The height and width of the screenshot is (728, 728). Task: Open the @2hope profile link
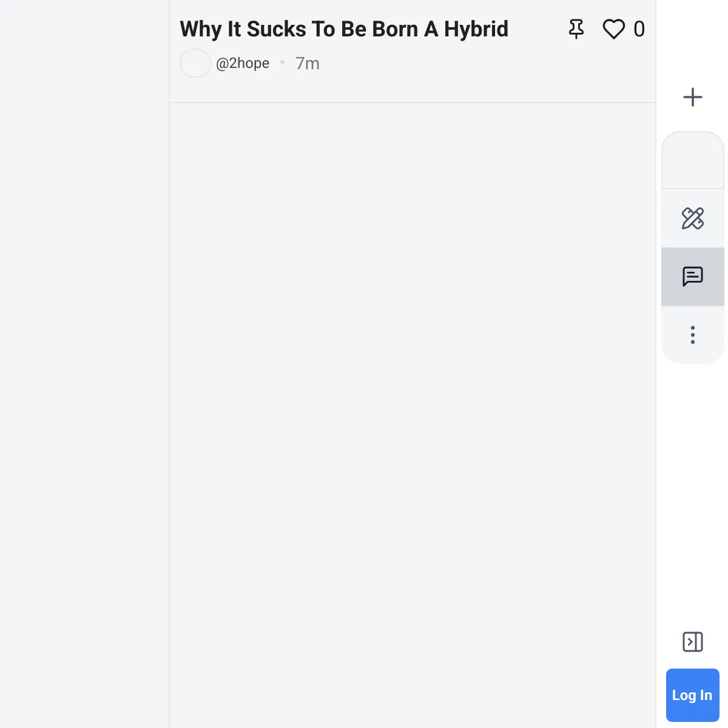pyautogui.click(x=243, y=63)
